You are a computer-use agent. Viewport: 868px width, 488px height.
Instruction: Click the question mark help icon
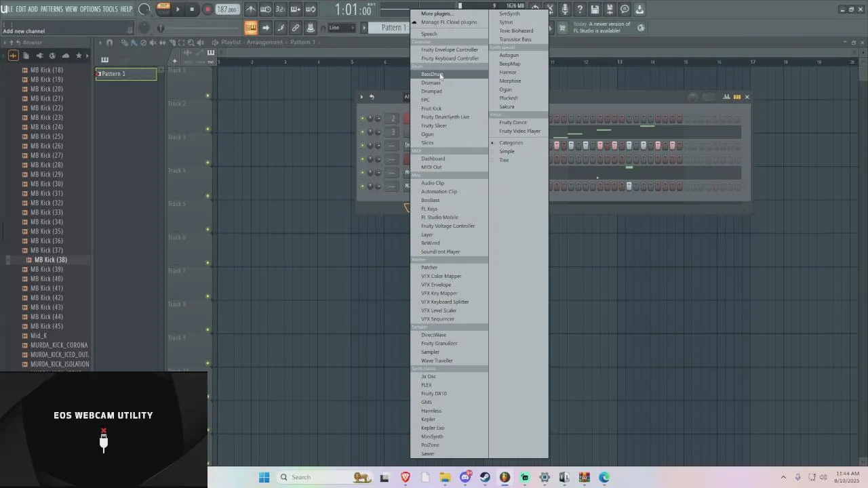(580, 9)
